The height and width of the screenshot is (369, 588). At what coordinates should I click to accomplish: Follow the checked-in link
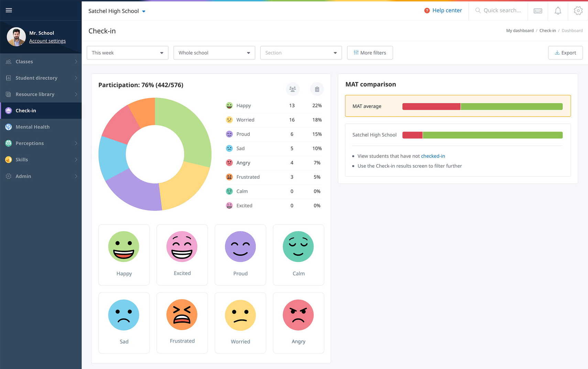pyautogui.click(x=433, y=156)
